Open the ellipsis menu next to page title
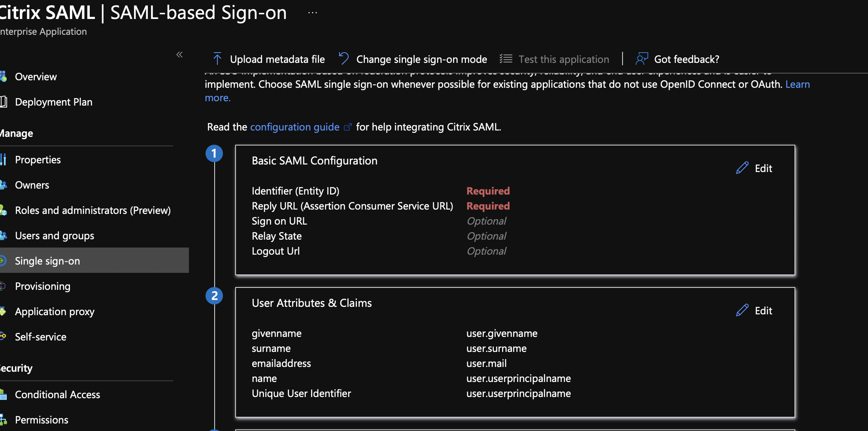This screenshot has height=431, width=868. (x=313, y=13)
